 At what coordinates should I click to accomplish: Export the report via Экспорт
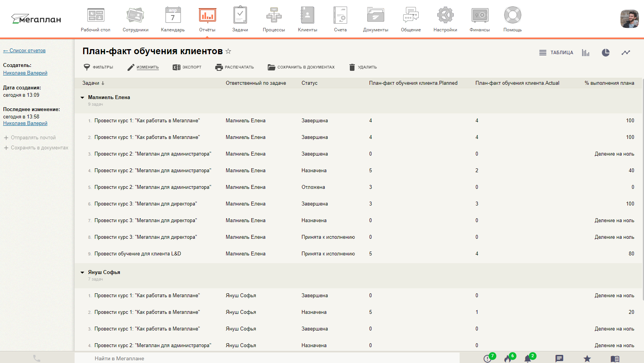187,67
